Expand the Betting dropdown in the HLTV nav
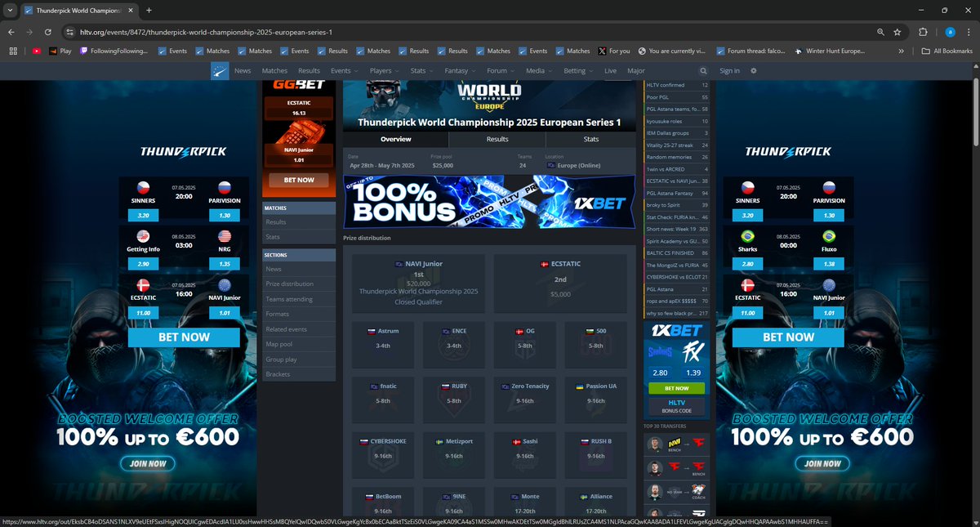 click(578, 71)
